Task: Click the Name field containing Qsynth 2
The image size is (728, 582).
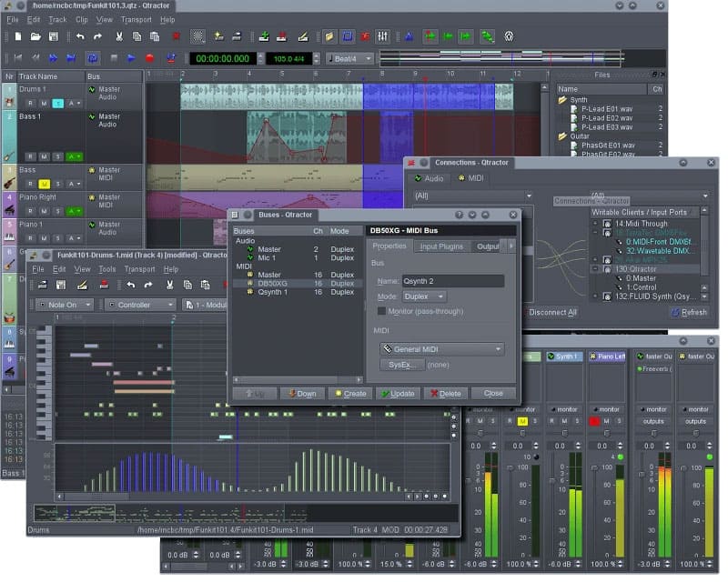Action: 452,281
